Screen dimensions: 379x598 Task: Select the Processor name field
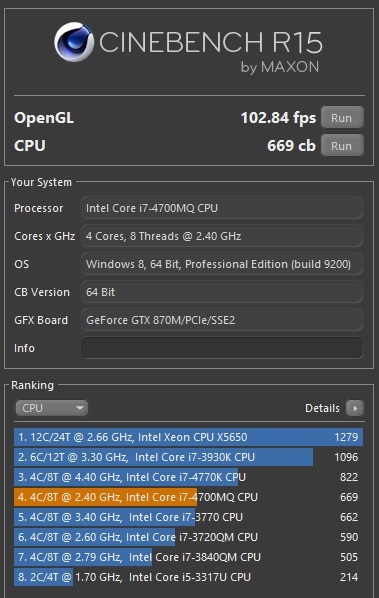pos(222,208)
